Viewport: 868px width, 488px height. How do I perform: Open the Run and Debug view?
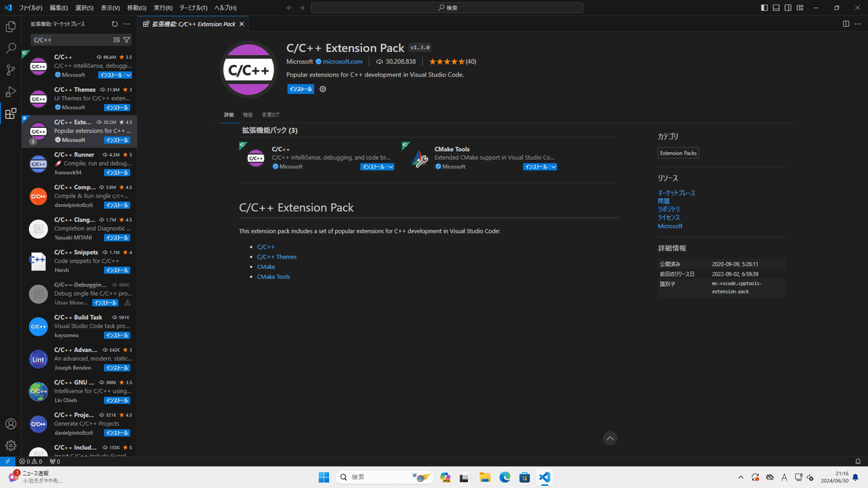click(10, 92)
